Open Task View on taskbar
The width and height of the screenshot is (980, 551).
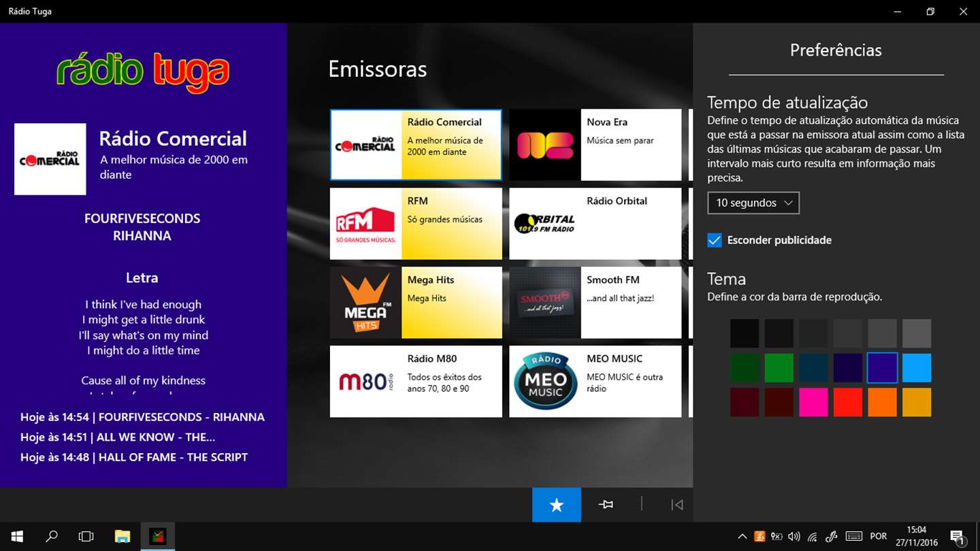pos(86,537)
